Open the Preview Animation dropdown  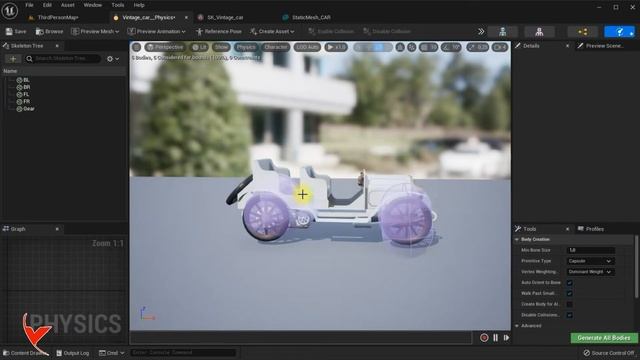tap(156, 31)
